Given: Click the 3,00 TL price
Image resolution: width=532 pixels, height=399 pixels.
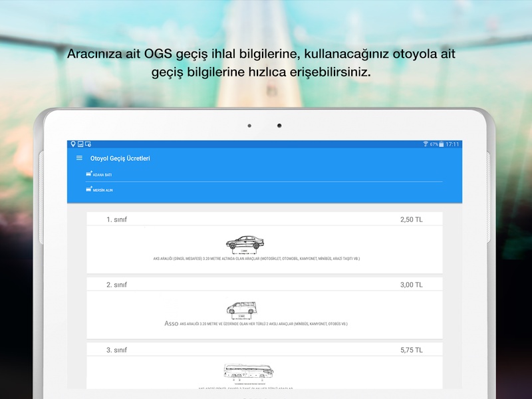Looking at the screenshot, I should click(x=411, y=285).
